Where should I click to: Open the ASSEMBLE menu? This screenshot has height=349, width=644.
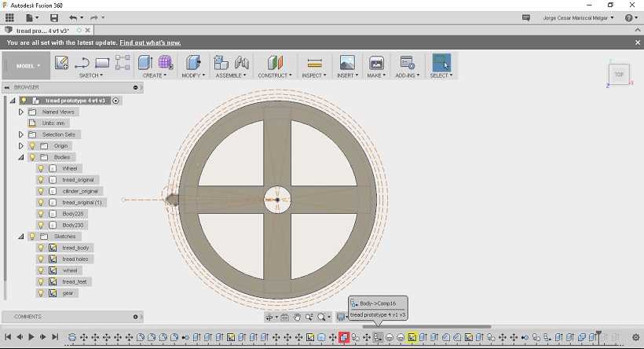pos(231,75)
